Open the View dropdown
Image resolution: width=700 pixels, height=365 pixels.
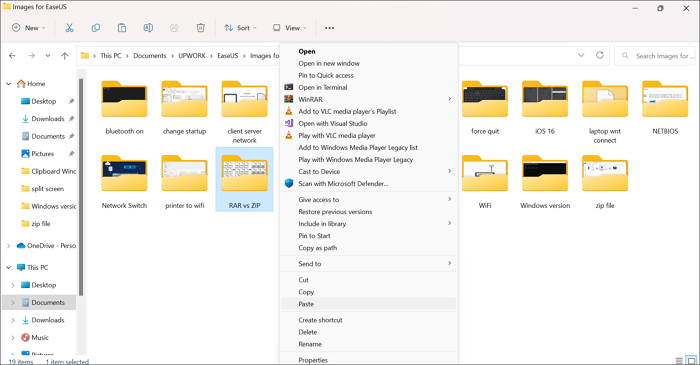pos(290,28)
